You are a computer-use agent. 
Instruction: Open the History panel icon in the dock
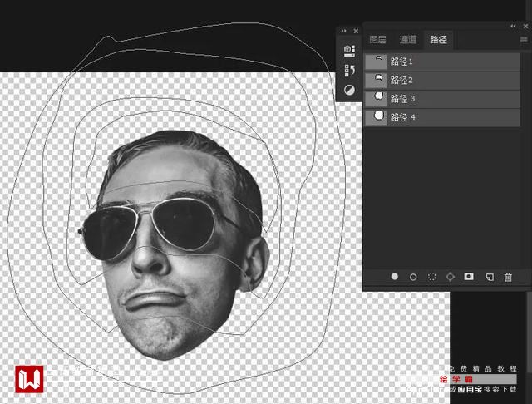click(349, 71)
